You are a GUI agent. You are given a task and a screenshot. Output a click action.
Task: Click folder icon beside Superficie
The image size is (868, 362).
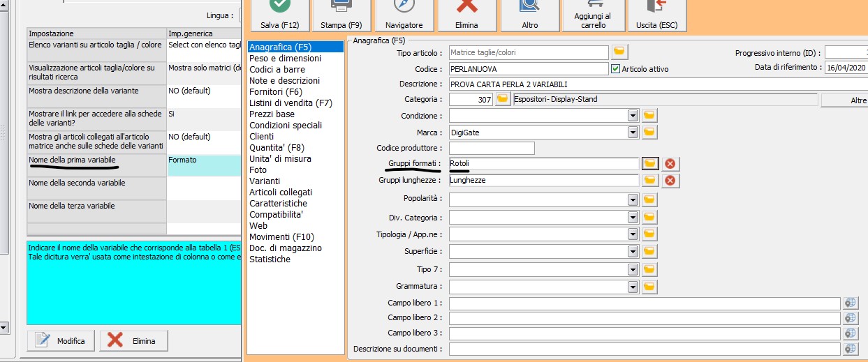pos(649,251)
